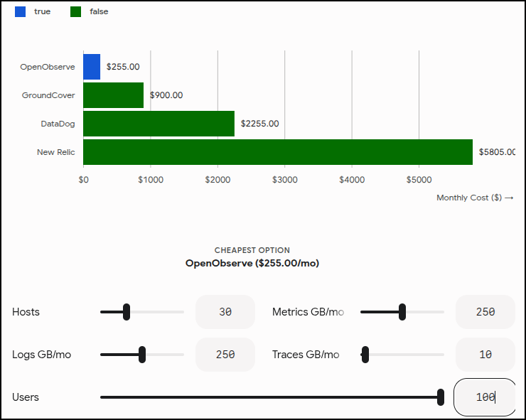Click the blue OpenObserve bar
The height and width of the screenshot is (420, 526).
pyautogui.click(x=92, y=67)
